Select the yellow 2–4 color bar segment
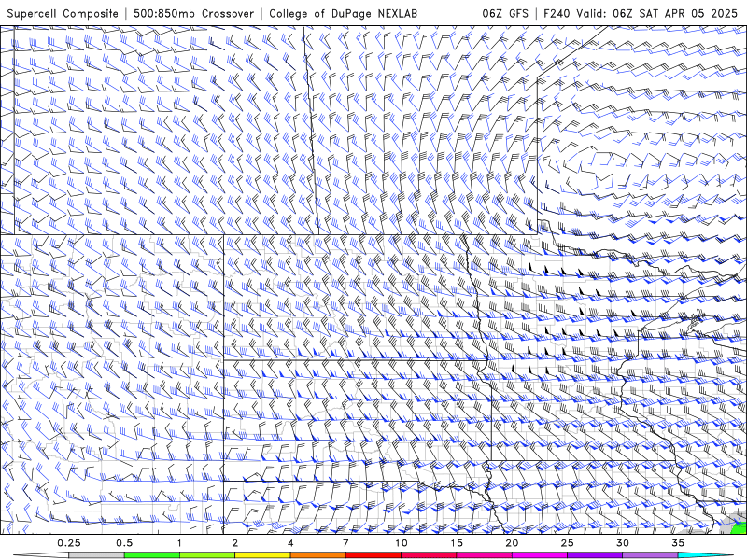 [262, 555]
